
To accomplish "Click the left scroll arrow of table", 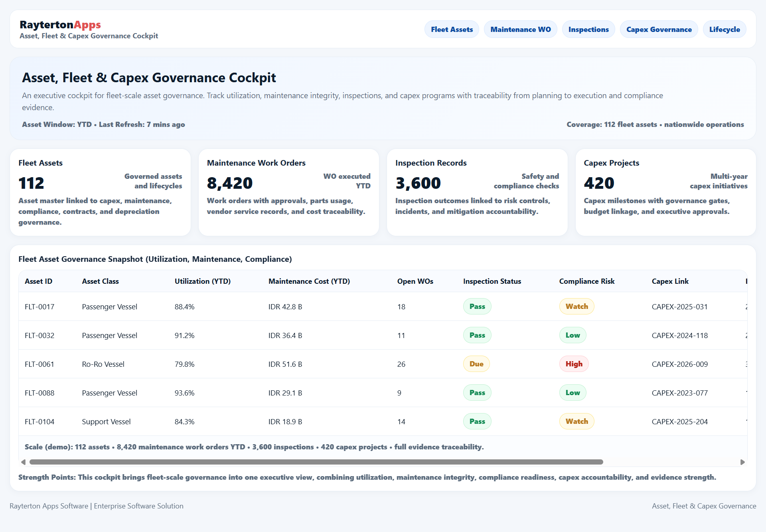I will click(23, 462).
